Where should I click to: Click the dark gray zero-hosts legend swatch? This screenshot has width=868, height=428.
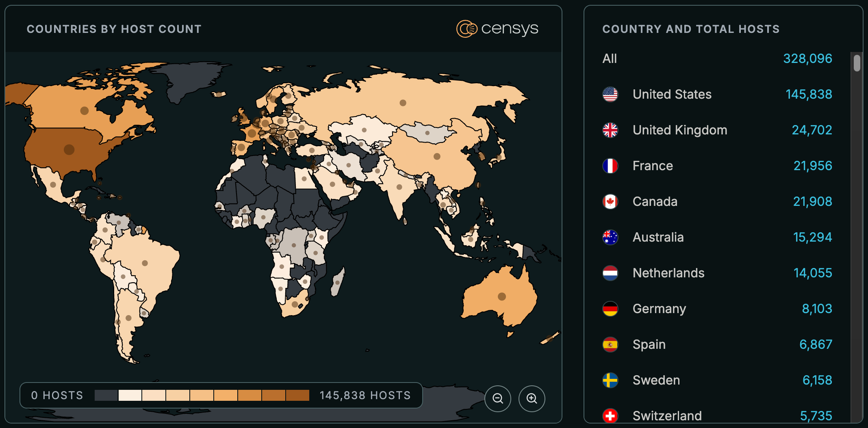pyautogui.click(x=106, y=395)
